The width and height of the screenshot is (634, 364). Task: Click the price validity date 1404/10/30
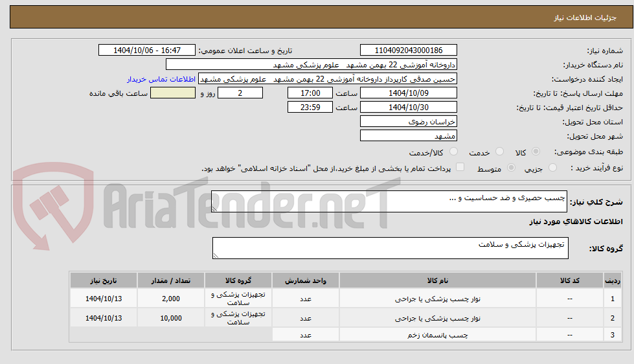tap(409, 107)
